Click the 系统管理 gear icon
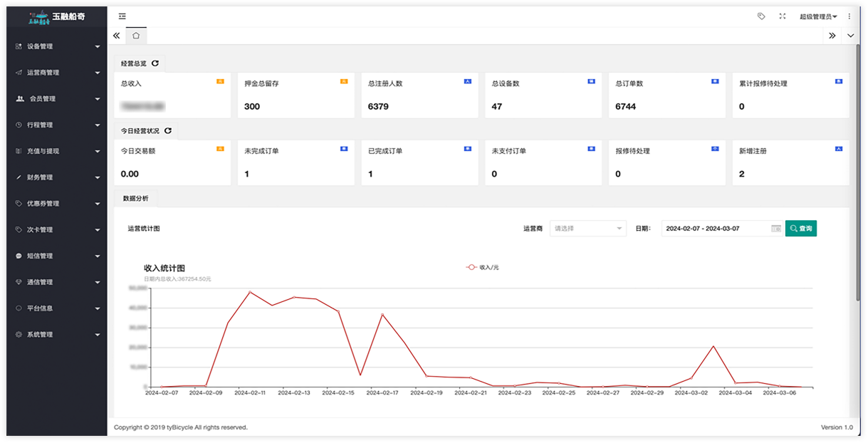868x443 pixels. pos(19,335)
